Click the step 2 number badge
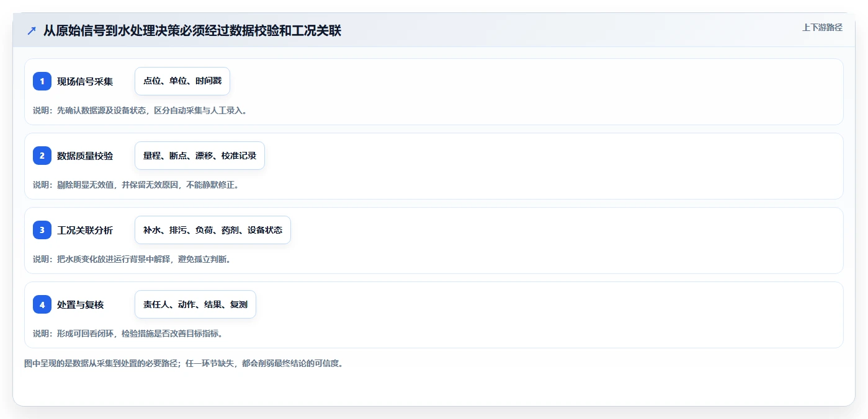Image resolution: width=868 pixels, height=419 pixels. (42, 156)
